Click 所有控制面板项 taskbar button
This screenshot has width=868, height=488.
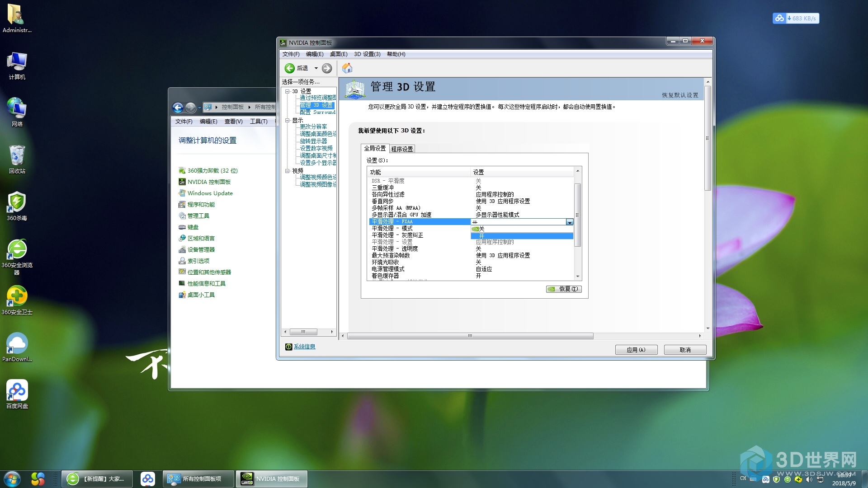(198, 479)
